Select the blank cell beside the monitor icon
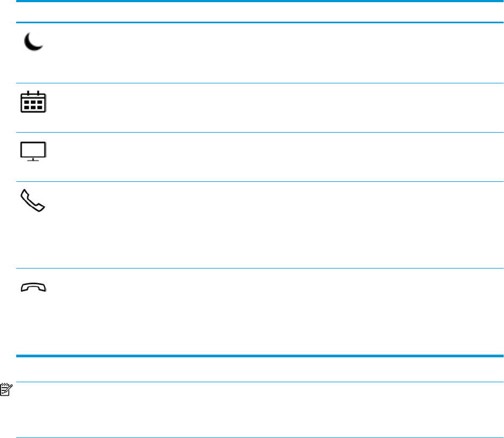The height and width of the screenshot is (438, 504). pyautogui.click(x=271, y=157)
